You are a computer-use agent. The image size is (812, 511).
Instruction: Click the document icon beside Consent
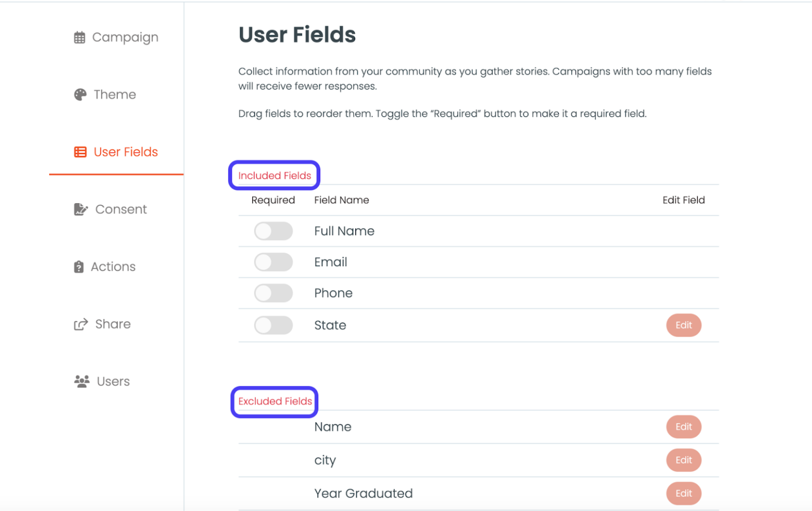(x=80, y=209)
